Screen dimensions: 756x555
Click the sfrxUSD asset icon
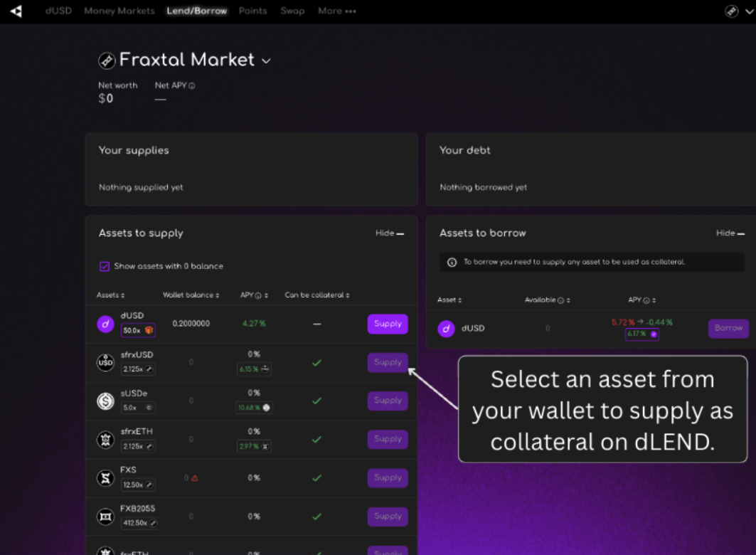tap(106, 363)
